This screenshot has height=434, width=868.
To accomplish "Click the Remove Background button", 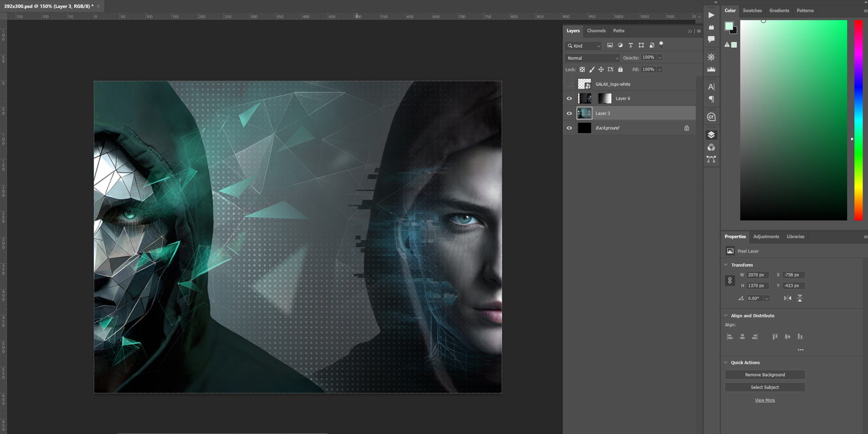I will pyautogui.click(x=765, y=375).
